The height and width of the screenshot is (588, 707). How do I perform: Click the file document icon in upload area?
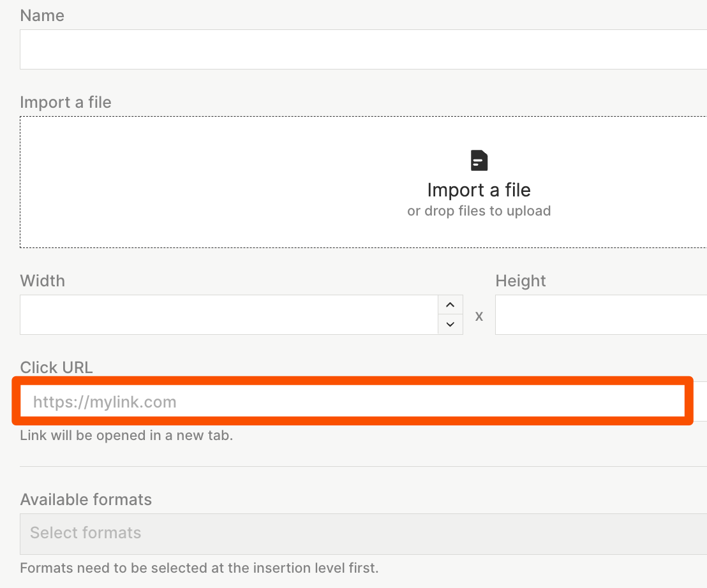479,160
